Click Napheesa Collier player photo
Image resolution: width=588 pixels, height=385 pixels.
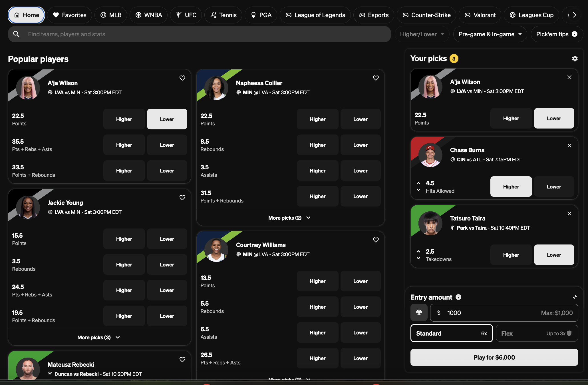(216, 88)
